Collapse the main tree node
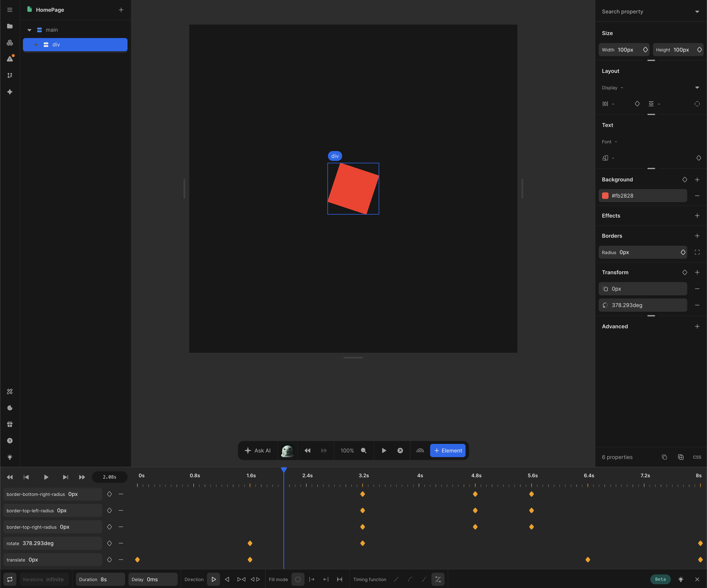Viewport: 707px width, 588px height. coord(29,30)
